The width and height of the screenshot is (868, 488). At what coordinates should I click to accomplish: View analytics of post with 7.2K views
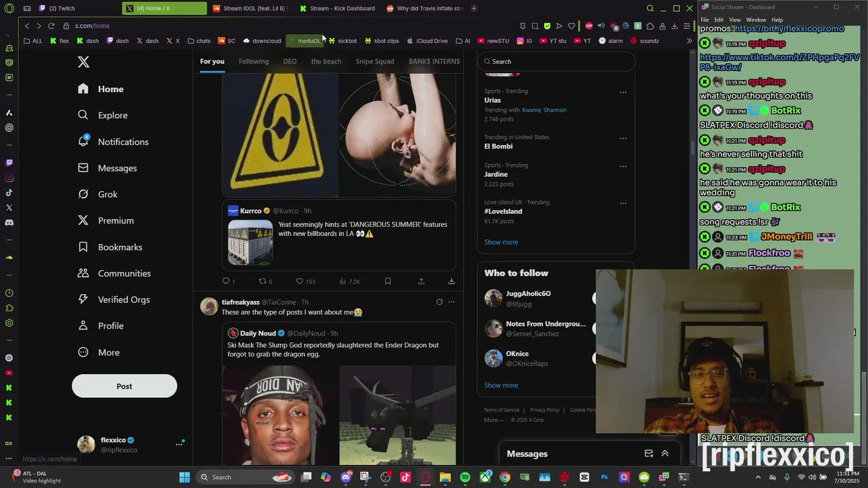click(x=349, y=281)
